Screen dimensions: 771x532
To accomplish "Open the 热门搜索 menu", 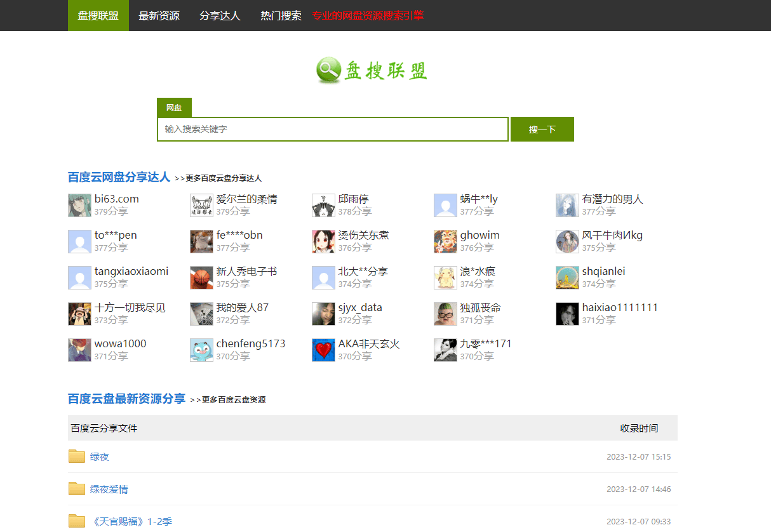I will click(x=280, y=16).
